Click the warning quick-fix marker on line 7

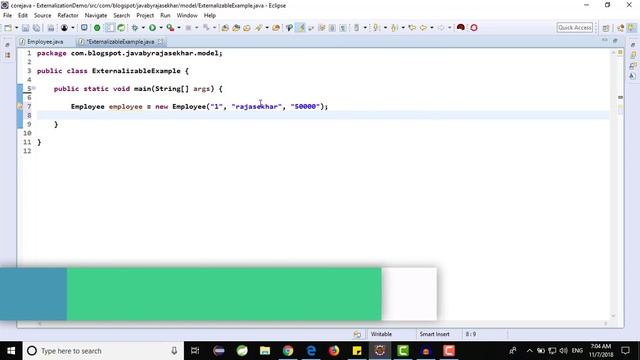point(20,107)
